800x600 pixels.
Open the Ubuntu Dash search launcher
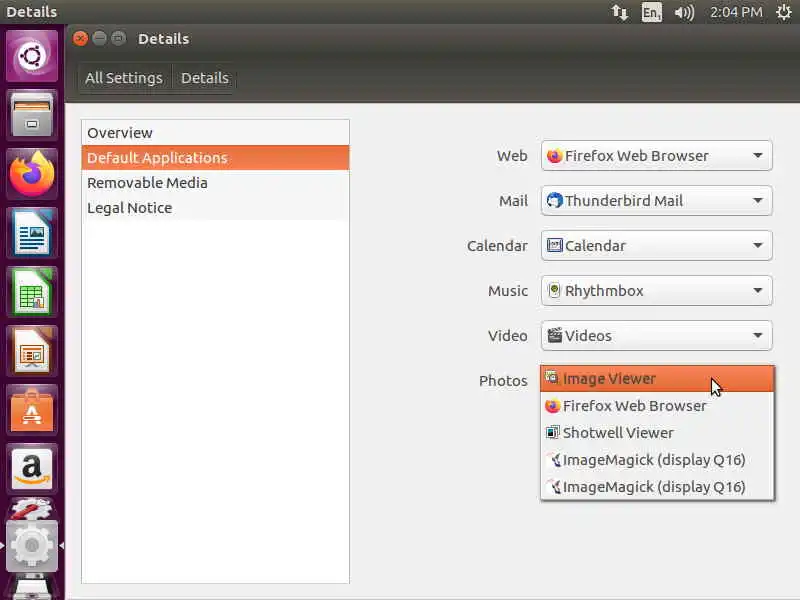click(x=32, y=56)
